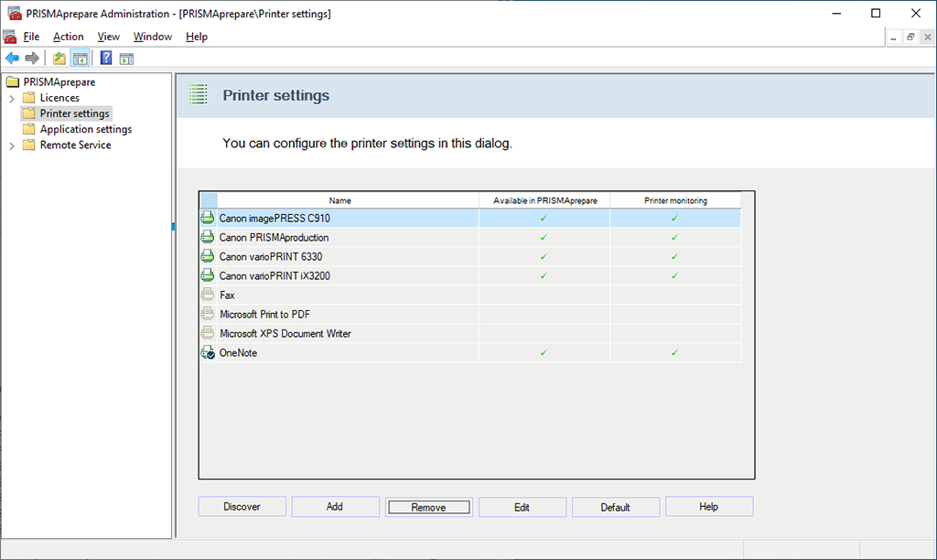Toggle Printer monitoring checkmark for Canon varioPRINT iX3200

pos(674,275)
